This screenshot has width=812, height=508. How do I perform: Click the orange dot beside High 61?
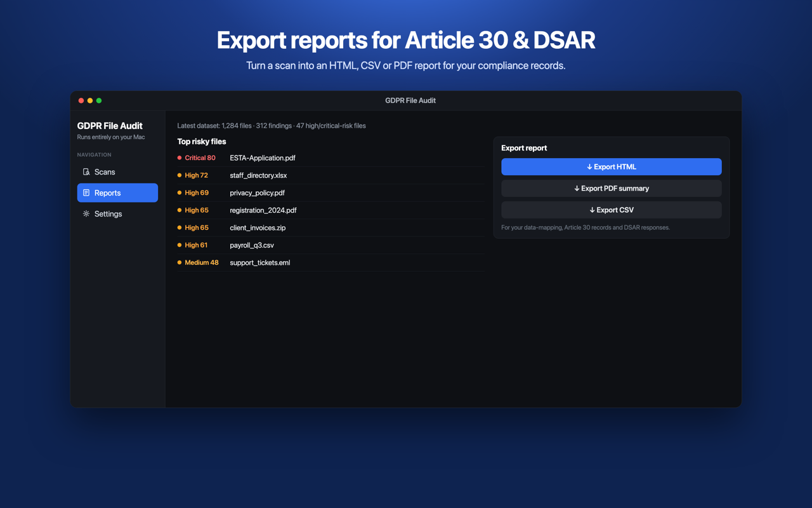click(x=180, y=245)
